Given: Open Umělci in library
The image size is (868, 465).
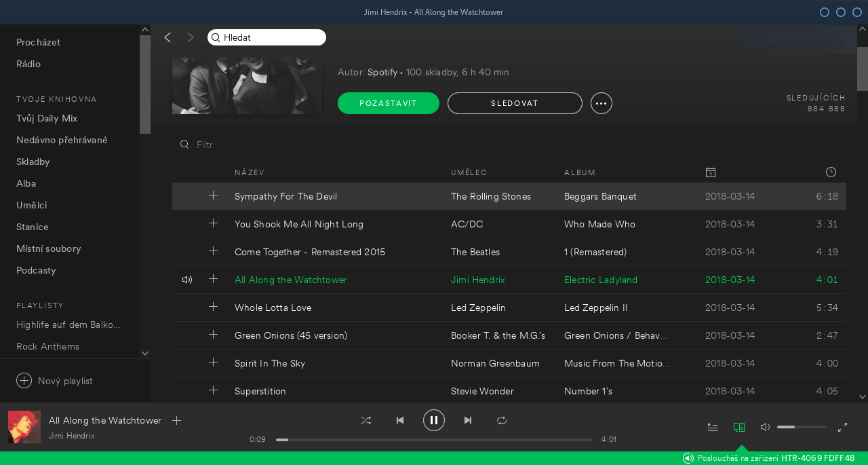Looking at the screenshot, I should [x=32, y=205].
